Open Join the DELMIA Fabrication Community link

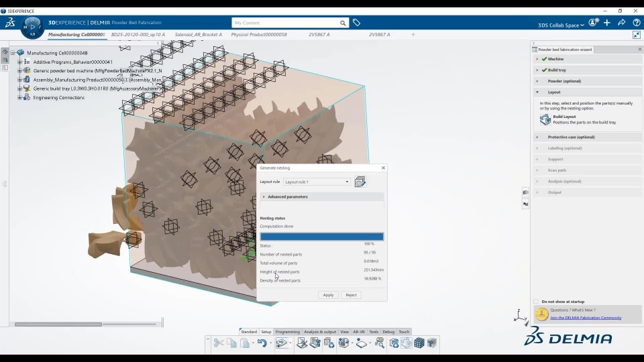tap(586, 318)
